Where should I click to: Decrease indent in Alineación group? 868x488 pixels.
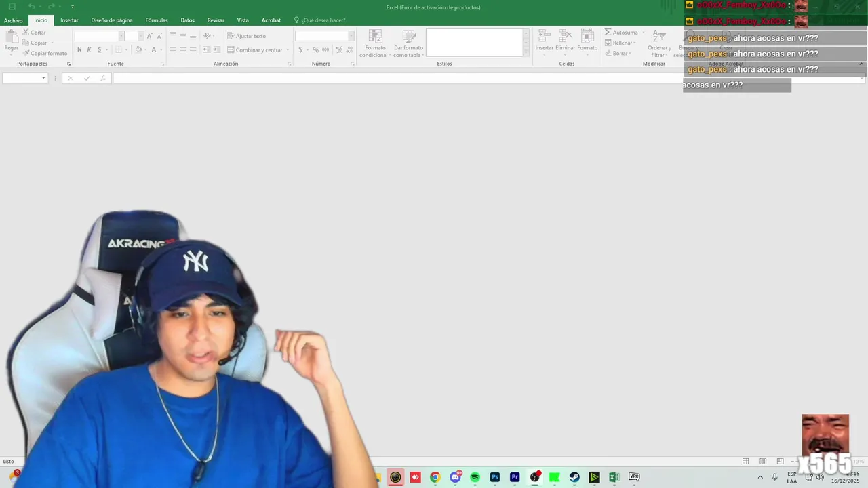coord(207,49)
